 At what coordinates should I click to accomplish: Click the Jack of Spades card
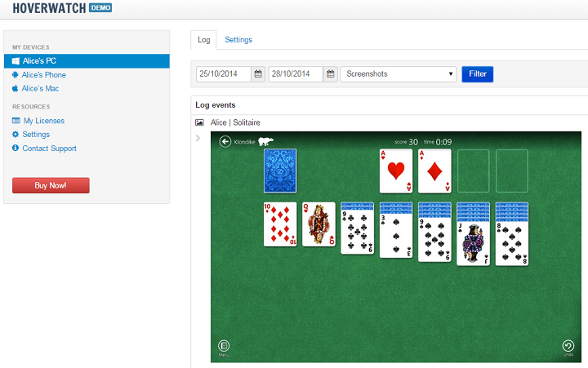pos(473,244)
